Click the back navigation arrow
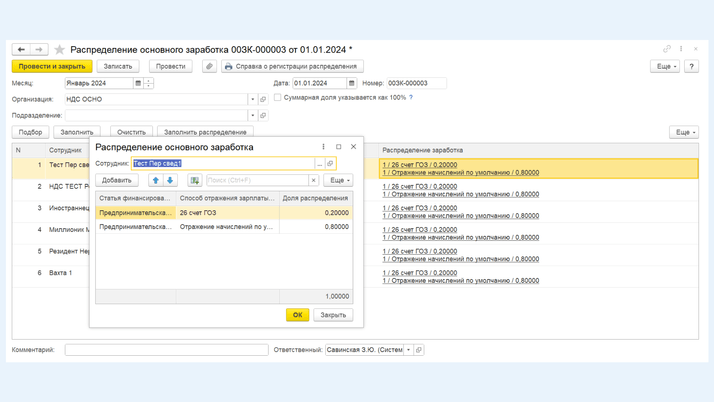Image resolution: width=714 pixels, height=402 pixels. pos(21,49)
